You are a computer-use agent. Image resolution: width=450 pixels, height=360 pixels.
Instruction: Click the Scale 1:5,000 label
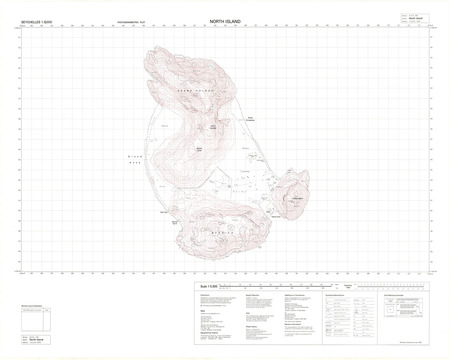209,286
